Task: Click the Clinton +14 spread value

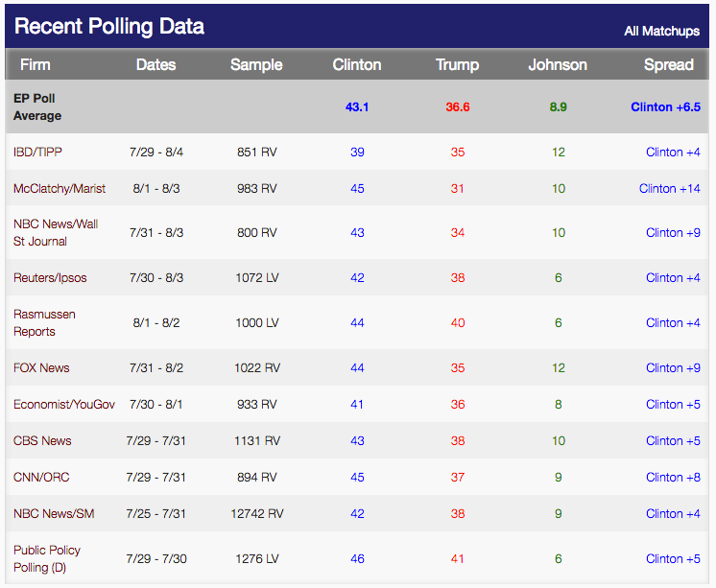Action: pyautogui.click(x=669, y=189)
